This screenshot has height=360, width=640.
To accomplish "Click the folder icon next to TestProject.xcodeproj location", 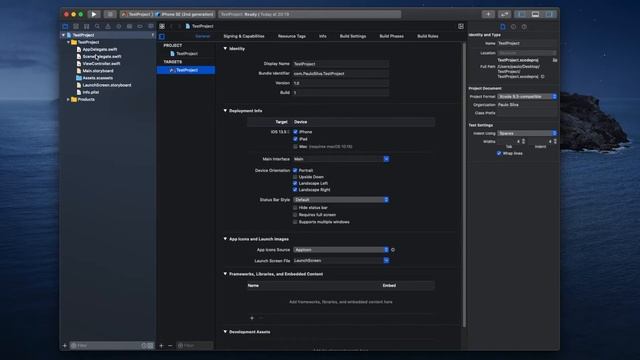I will [555, 60].
